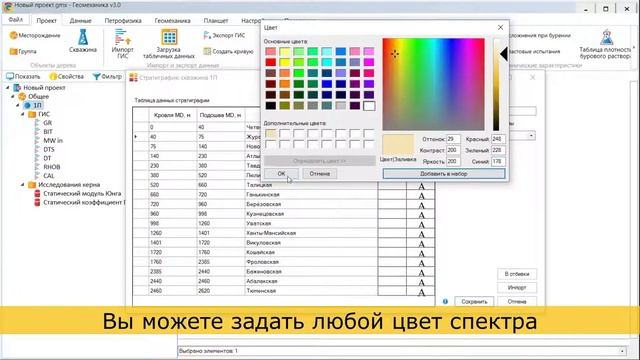Click the font A icon in Баженовская row
This screenshot has width=640, height=360.
421,273
